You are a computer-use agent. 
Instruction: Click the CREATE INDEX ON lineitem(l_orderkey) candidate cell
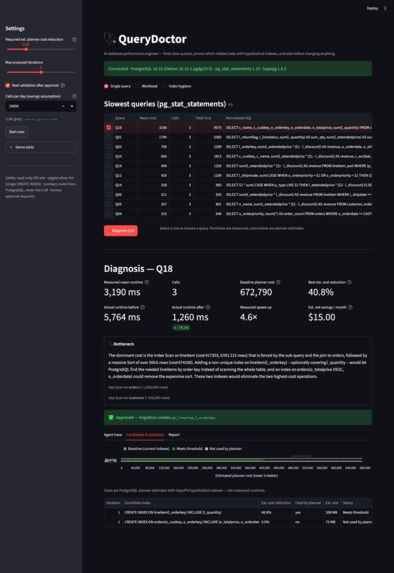pos(191,512)
